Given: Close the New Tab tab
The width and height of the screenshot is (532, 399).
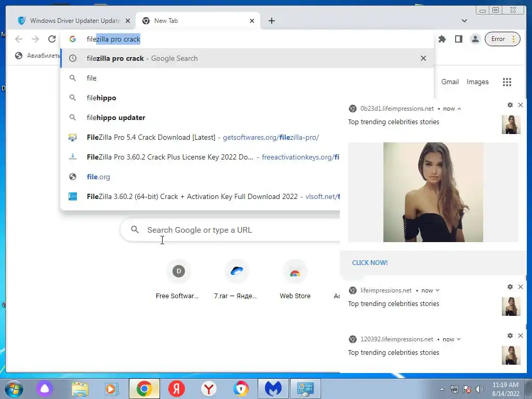Looking at the screenshot, I should click(x=252, y=21).
